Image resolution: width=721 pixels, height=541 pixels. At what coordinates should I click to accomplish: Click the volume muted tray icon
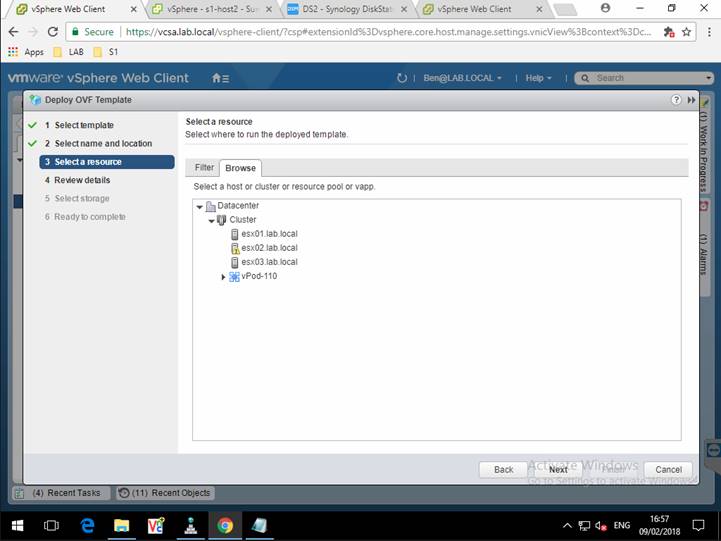click(601, 525)
